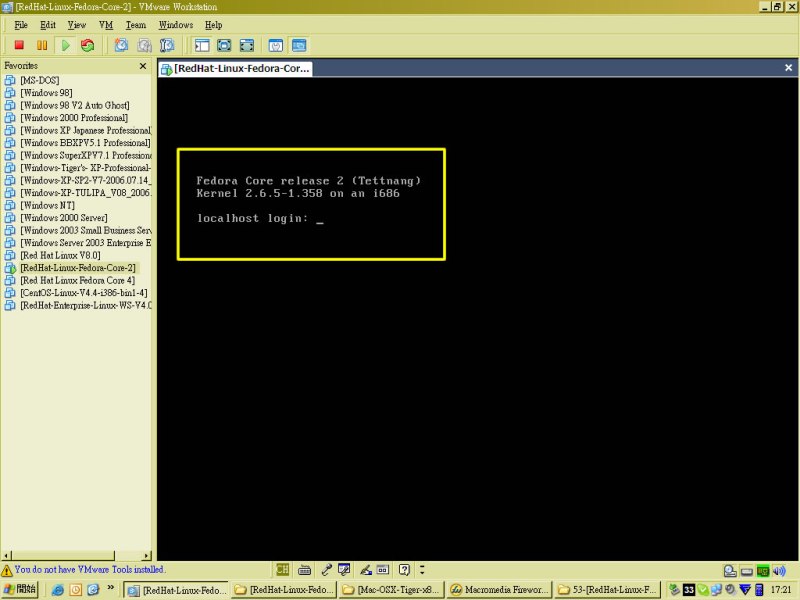Select the [RedHat-Linux-Fedora-Cor... VM tab

pos(235,68)
